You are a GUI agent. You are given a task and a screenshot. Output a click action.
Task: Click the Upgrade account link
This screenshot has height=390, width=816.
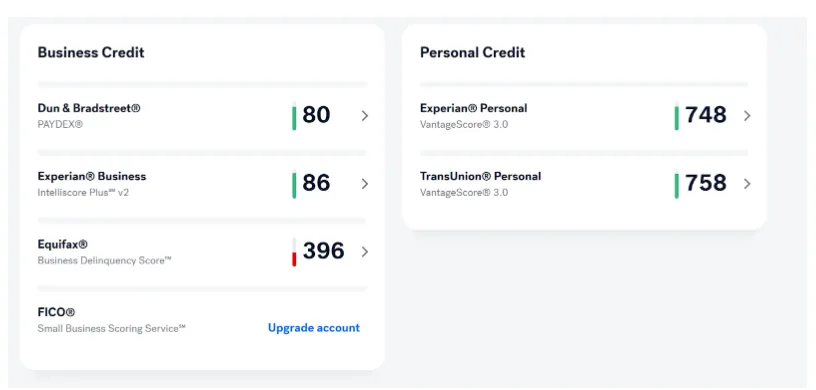coord(314,328)
